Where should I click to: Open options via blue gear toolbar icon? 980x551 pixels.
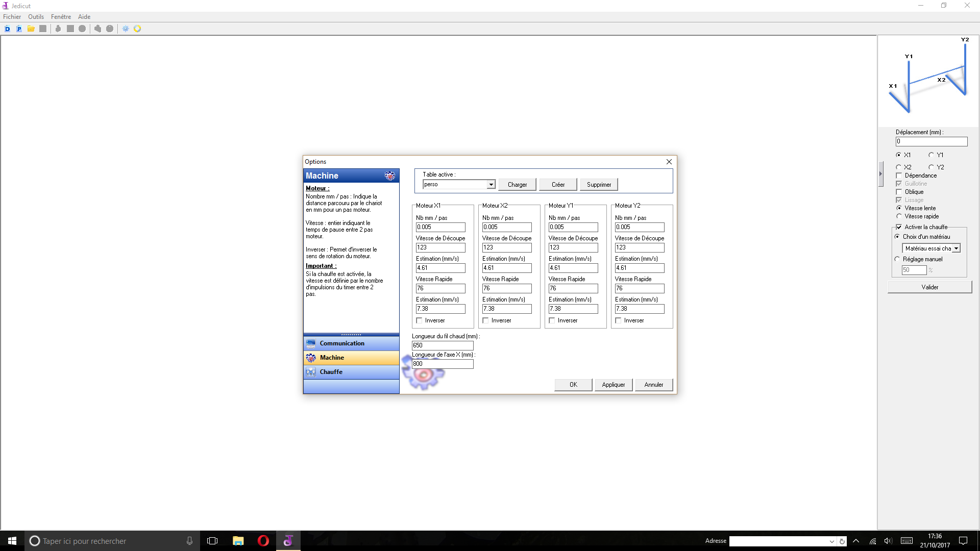126,29
